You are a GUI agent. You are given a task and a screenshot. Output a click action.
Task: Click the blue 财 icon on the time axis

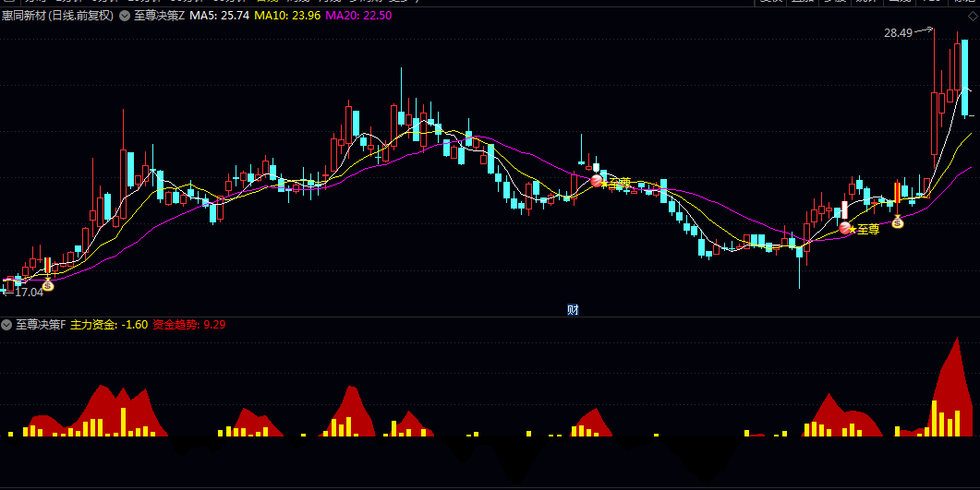[573, 310]
